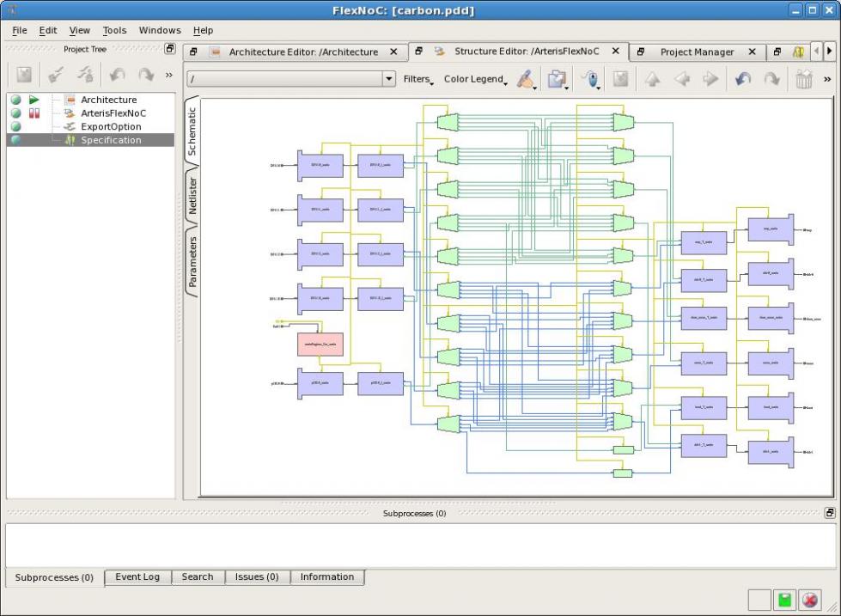Viewport: 841px width, 616px height.
Task: Float the Project Tree panel
Action: (170, 49)
